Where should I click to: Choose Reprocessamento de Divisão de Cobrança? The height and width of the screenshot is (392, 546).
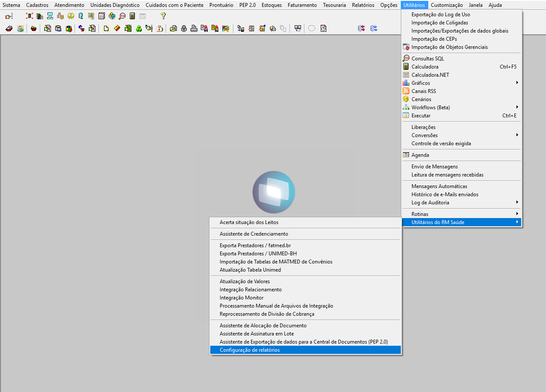click(x=305, y=314)
